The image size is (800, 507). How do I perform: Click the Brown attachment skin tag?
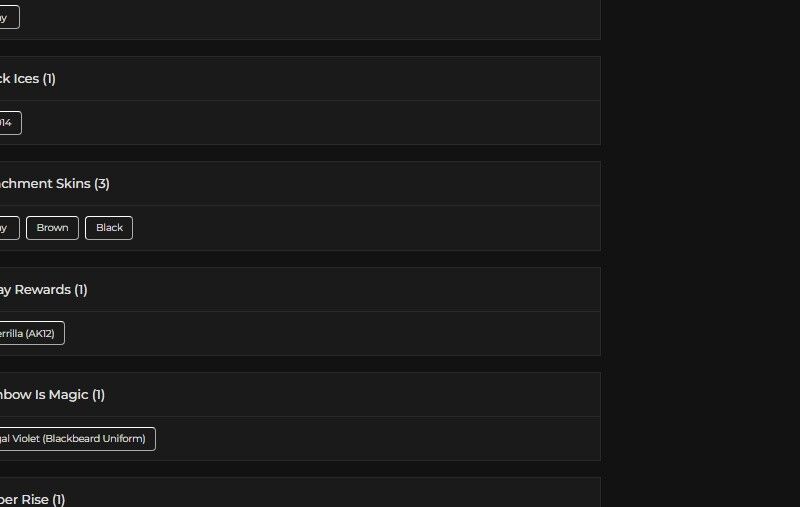point(52,228)
